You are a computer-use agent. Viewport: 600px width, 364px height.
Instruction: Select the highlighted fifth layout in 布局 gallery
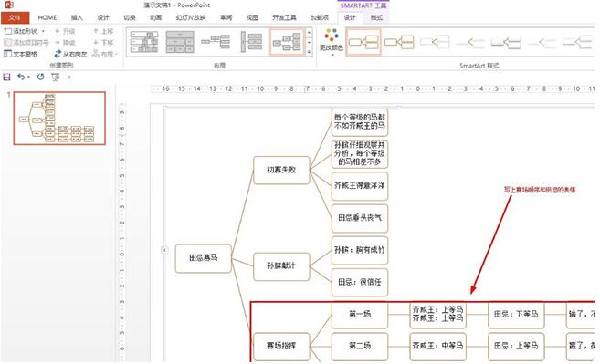(287, 42)
